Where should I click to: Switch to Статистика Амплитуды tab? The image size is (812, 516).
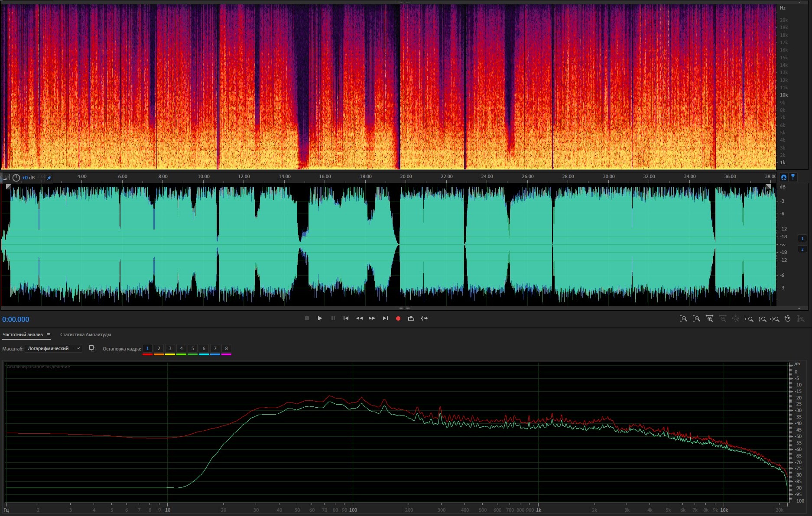click(85, 334)
